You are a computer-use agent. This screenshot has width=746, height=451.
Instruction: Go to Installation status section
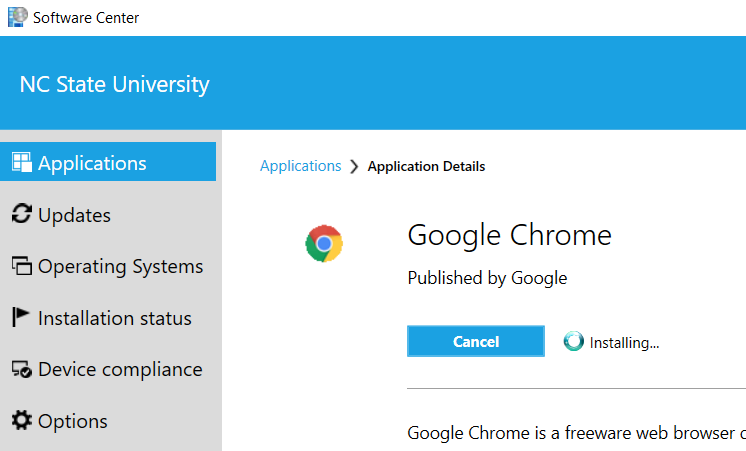tap(108, 318)
